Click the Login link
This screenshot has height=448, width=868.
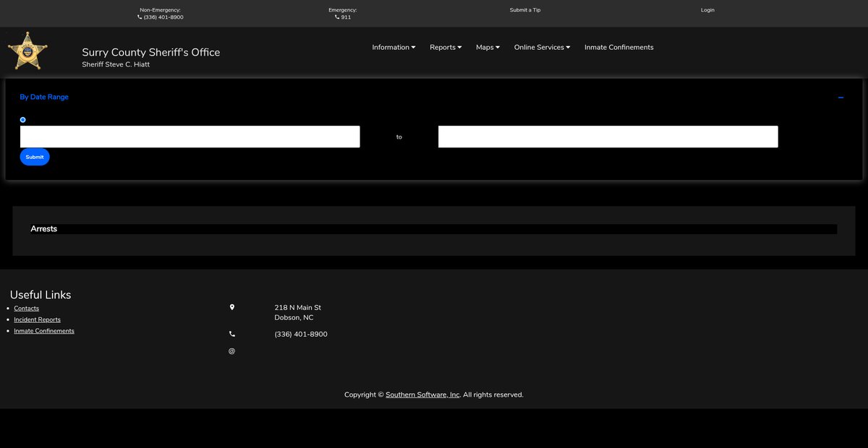point(707,10)
